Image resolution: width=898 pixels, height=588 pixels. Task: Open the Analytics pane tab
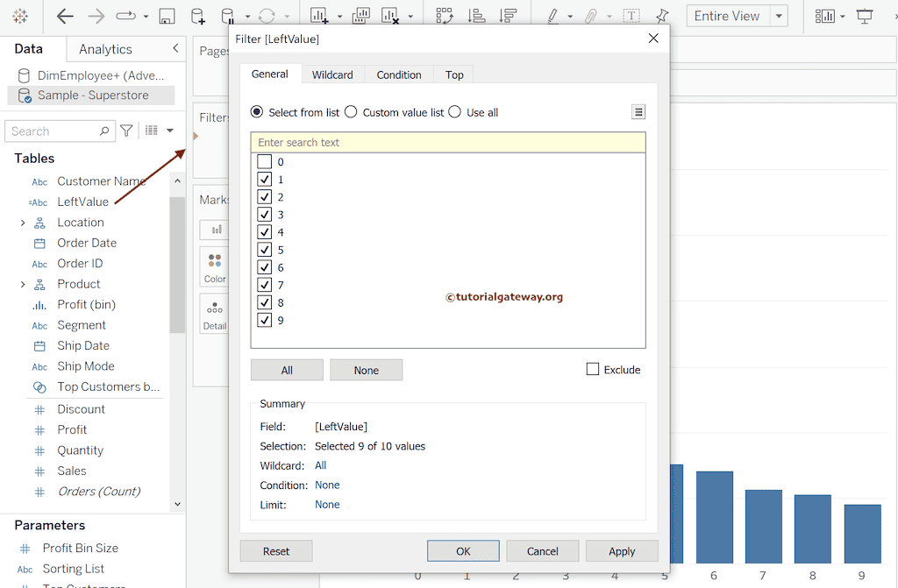[105, 49]
